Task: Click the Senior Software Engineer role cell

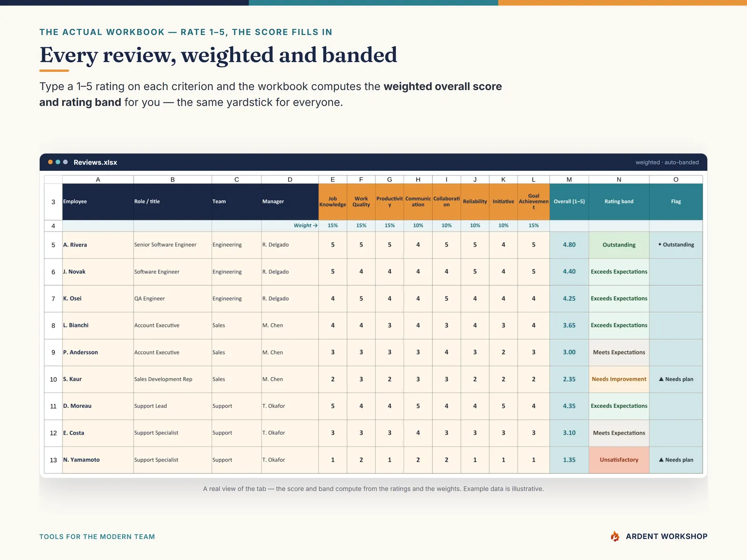Action: 173,245
